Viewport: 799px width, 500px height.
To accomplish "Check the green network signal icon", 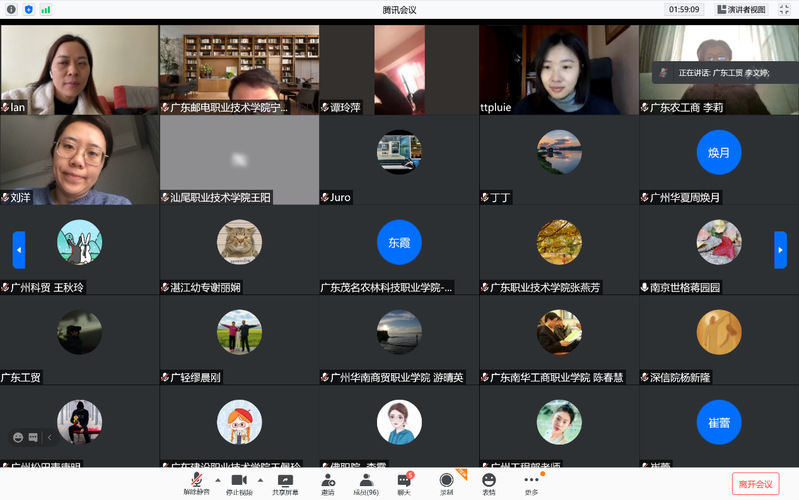I will point(45,9).
